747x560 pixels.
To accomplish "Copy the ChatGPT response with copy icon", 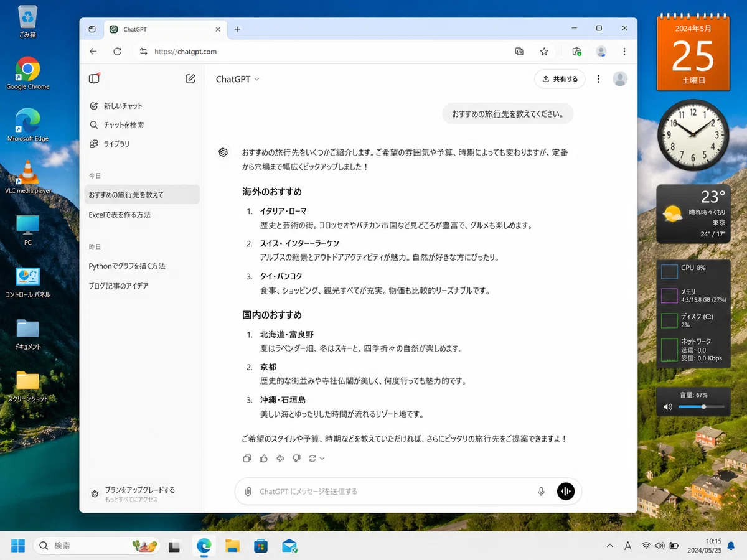I will click(x=247, y=459).
